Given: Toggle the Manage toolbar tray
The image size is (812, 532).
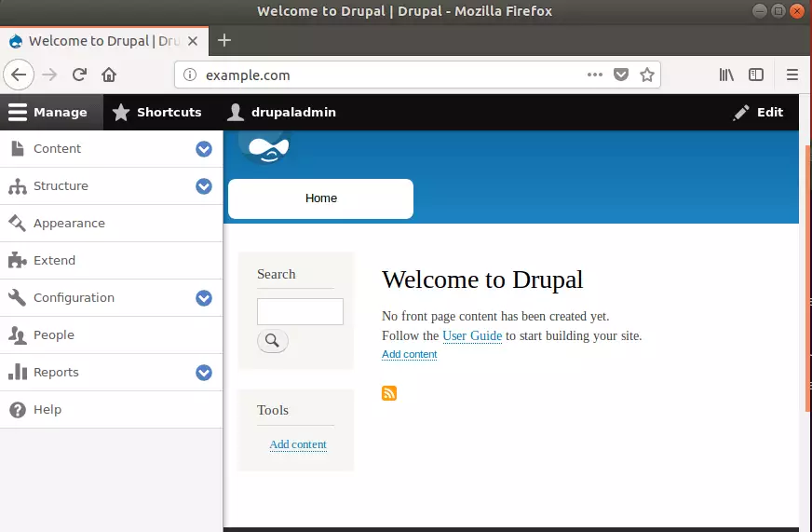Looking at the screenshot, I should [51, 112].
